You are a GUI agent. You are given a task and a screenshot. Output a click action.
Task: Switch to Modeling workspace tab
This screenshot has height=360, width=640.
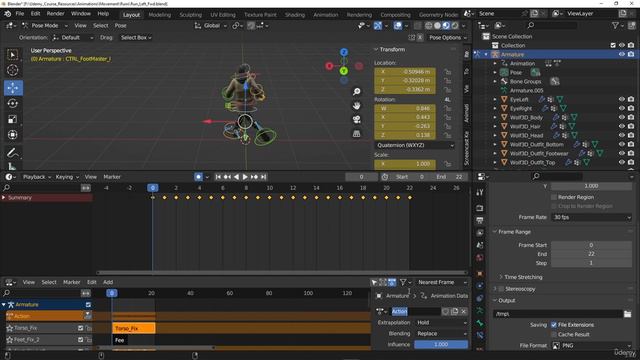click(160, 15)
